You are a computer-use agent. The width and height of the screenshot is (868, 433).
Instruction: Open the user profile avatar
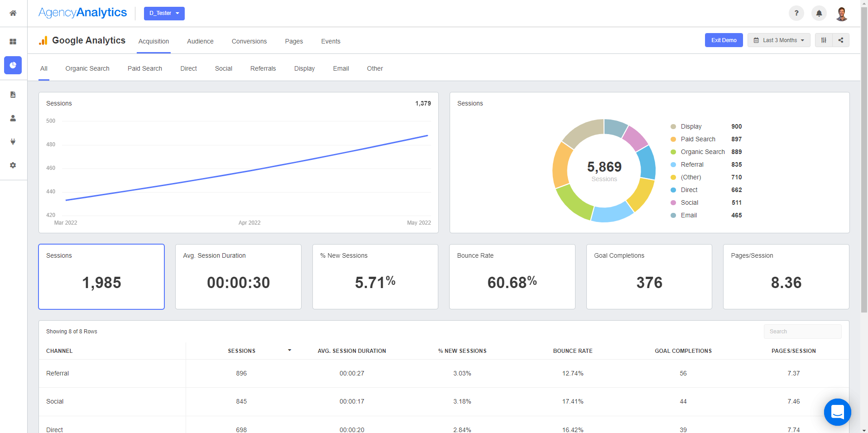pos(842,14)
